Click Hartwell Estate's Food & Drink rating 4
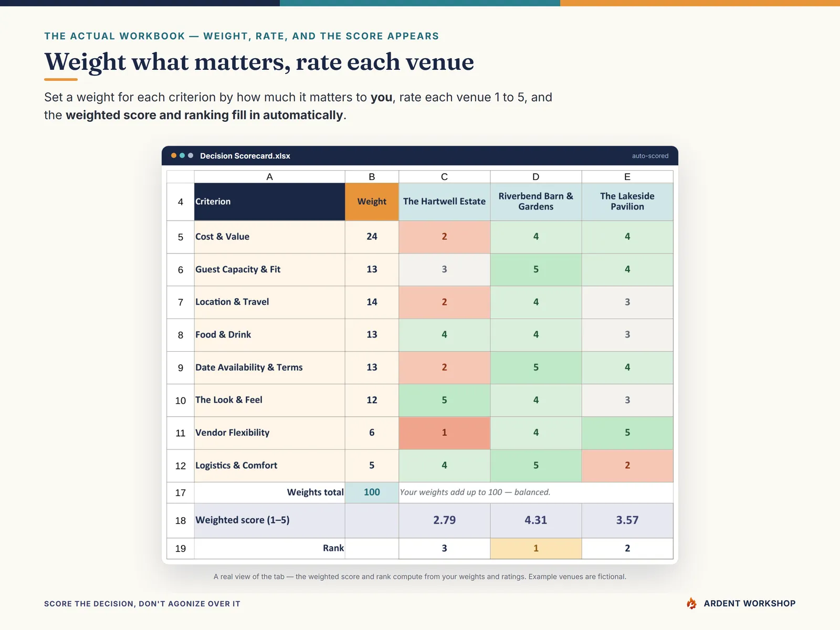 444,334
